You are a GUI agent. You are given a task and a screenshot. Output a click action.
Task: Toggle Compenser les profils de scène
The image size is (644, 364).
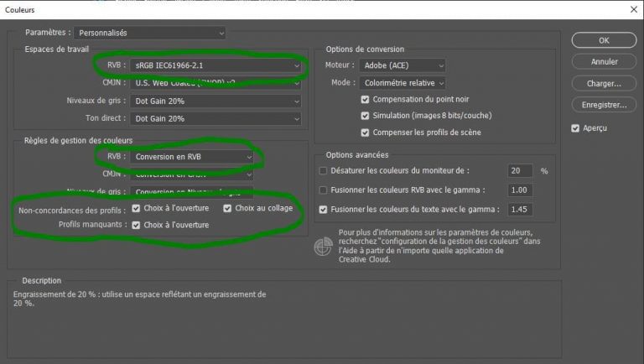365,133
